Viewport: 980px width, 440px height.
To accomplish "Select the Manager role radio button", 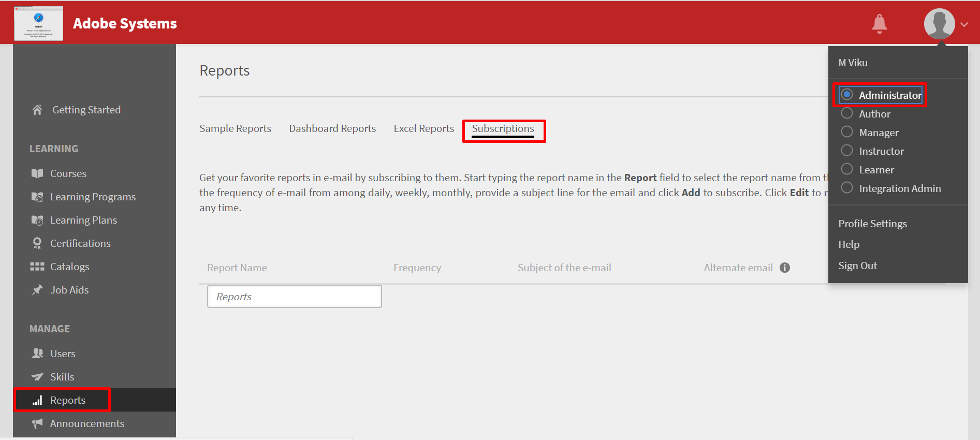I will tap(847, 132).
